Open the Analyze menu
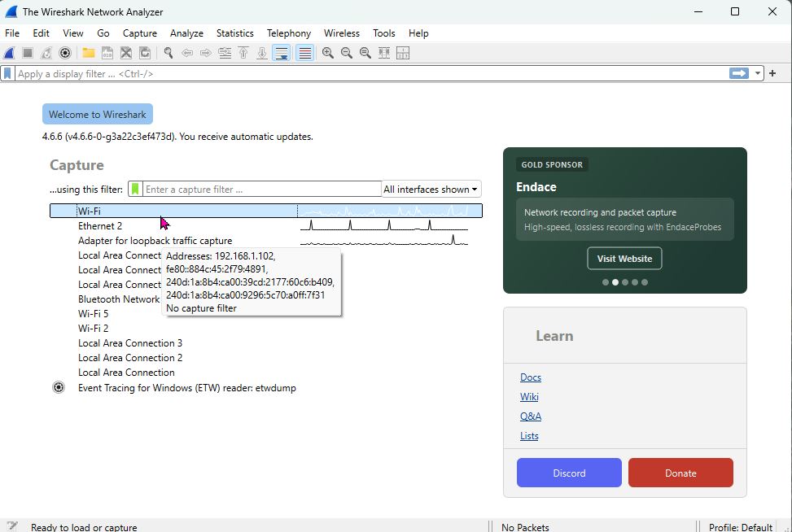 (187, 33)
